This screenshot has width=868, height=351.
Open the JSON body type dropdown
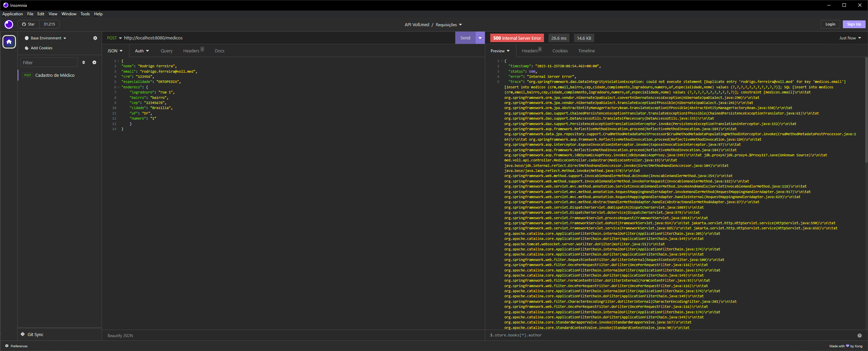pyautogui.click(x=115, y=51)
